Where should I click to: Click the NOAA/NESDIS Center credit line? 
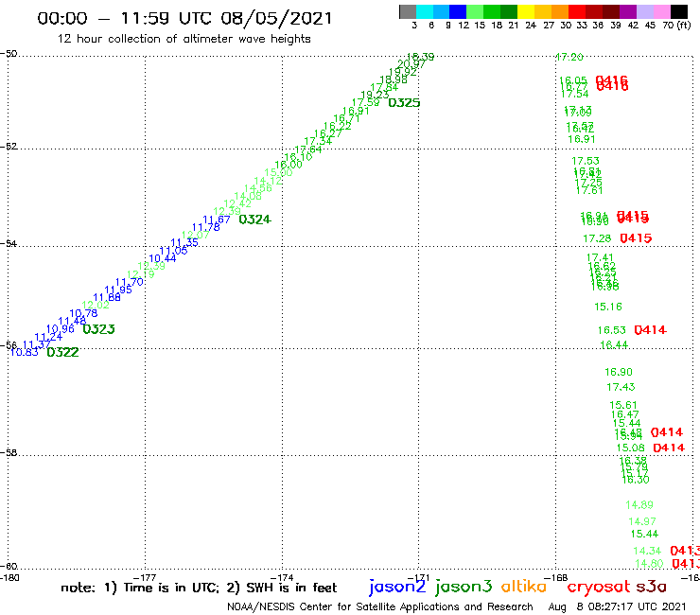click(380, 606)
